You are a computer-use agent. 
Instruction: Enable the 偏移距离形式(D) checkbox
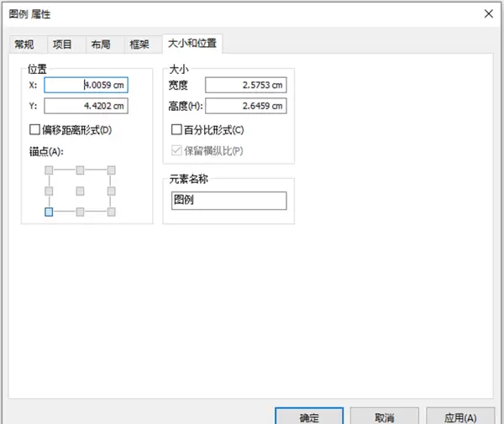34,130
